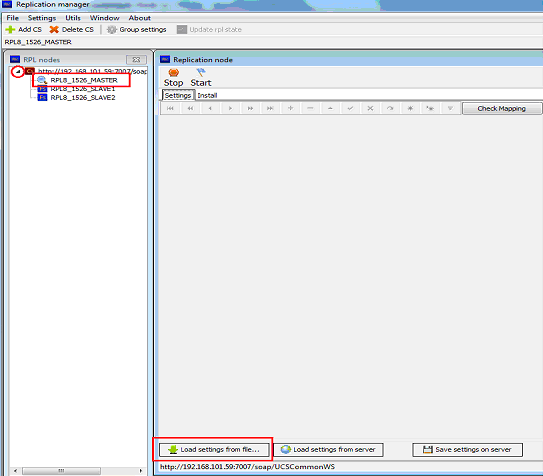
Task: Click the Check Mapping button
Action: [x=501, y=109]
